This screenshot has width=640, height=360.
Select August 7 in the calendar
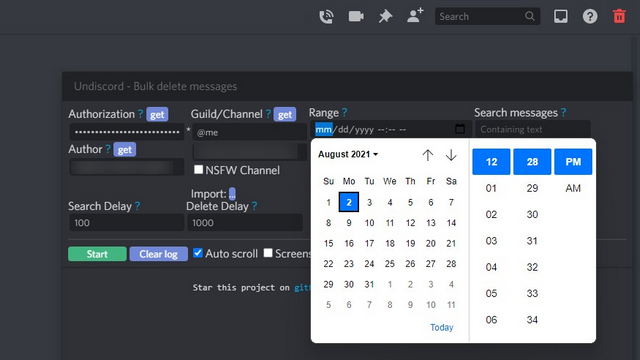pos(451,202)
